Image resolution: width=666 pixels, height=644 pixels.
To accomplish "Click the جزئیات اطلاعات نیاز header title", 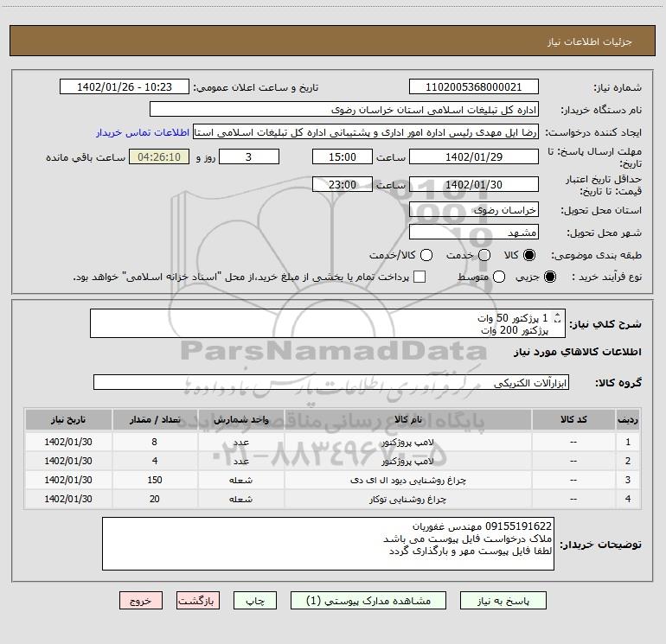I will (590, 41).
